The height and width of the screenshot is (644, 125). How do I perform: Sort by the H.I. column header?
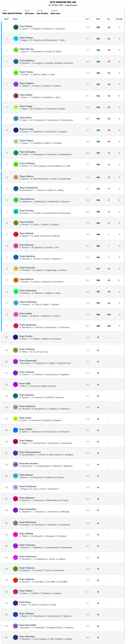point(87,19)
